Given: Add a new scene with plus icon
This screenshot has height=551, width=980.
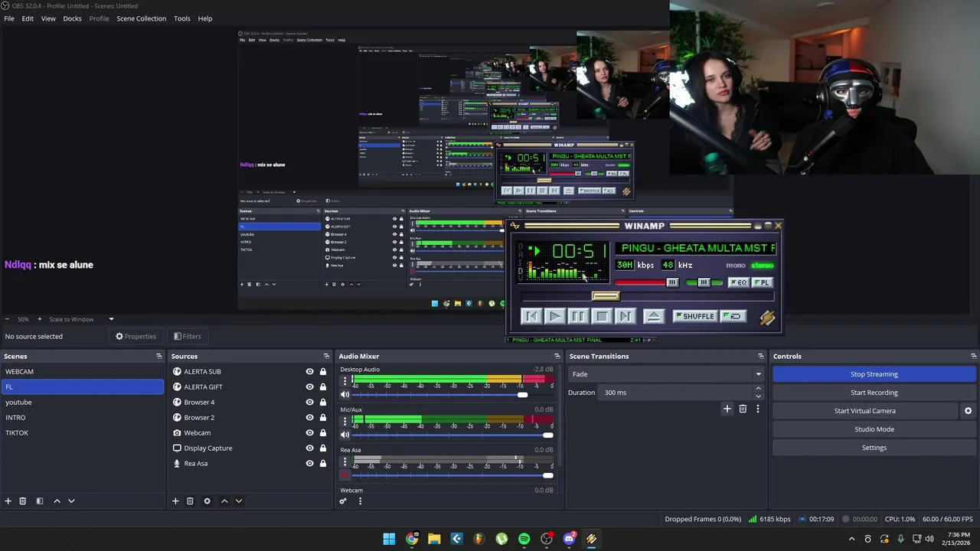Looking at the screenshot, I should [x=8, y=501].
